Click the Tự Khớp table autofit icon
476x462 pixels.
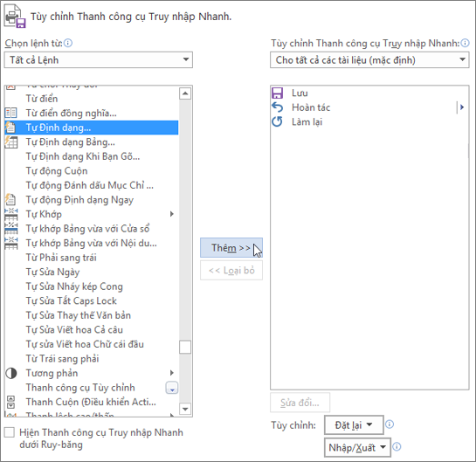pos(11,214)
